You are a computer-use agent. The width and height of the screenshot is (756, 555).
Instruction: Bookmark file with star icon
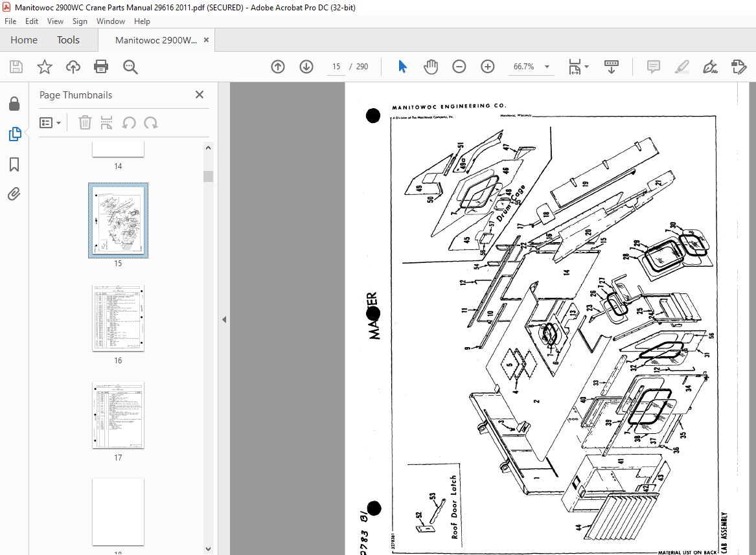click(x=44, y=67)
